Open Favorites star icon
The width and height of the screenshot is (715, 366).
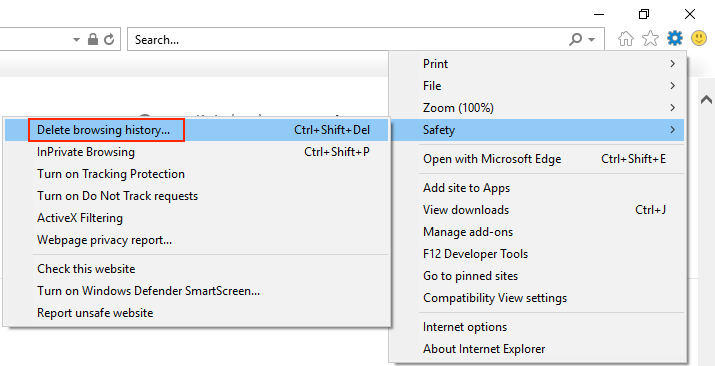tap(650, 39)
